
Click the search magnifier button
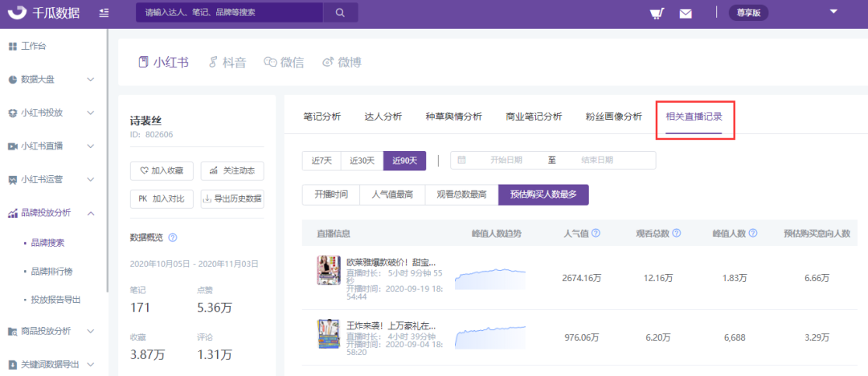341,12
